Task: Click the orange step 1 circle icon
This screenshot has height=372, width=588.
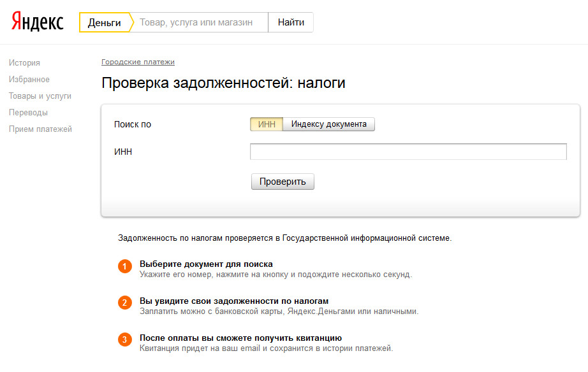Action: [x=125, y=266]
